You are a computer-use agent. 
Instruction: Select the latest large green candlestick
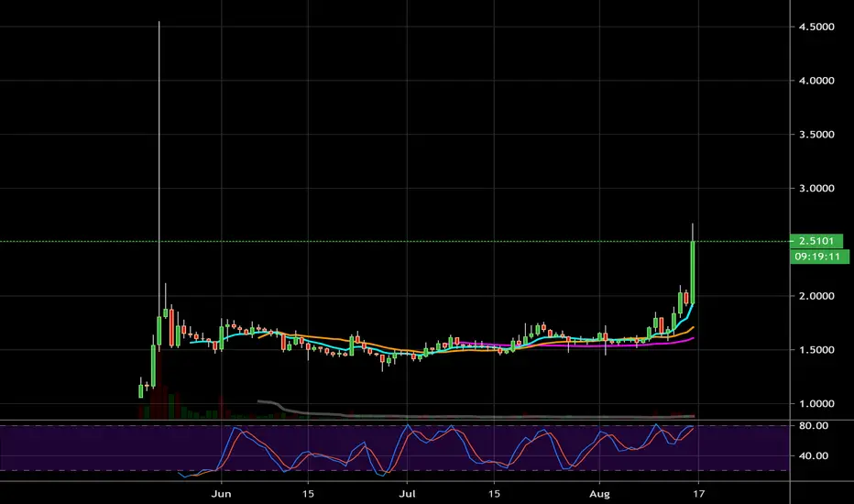[x=693, y=272]
